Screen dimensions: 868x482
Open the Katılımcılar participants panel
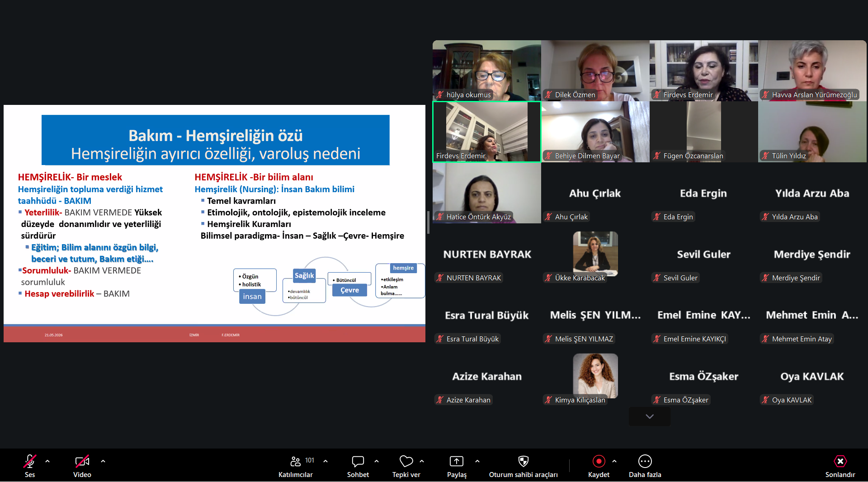click(295, 466)
